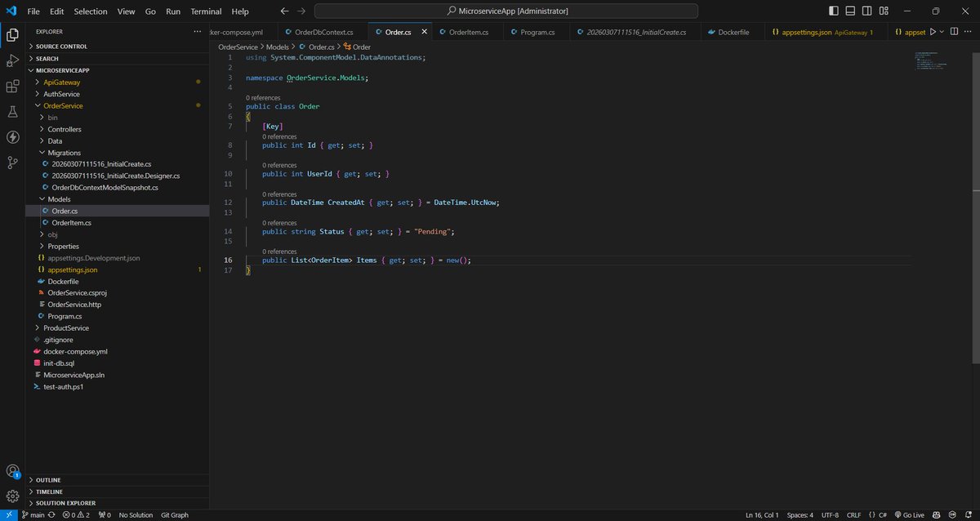Open the Testing flask icon
Image resolution: width=980 pixels, height=521 pixels.
coord(12,112)
